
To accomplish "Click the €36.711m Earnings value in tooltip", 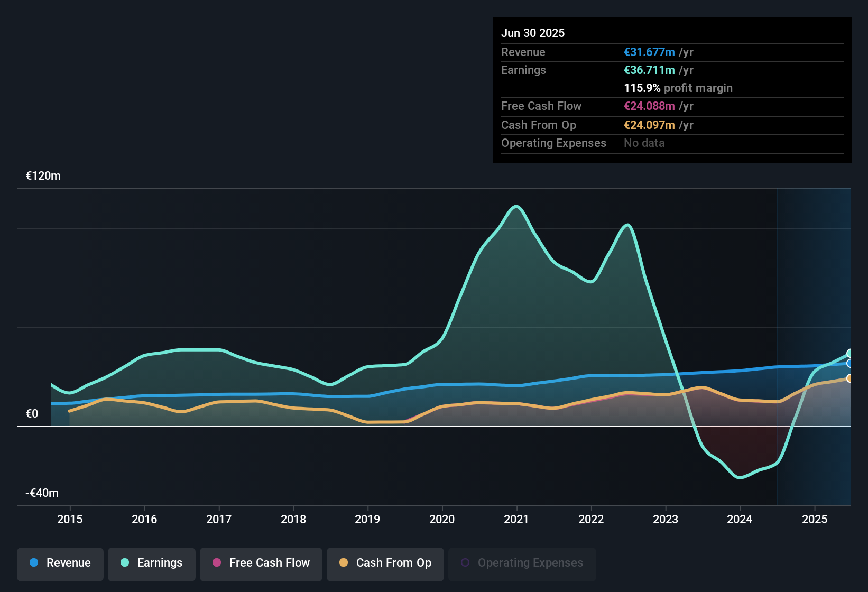I will click(x=649, y=70).
